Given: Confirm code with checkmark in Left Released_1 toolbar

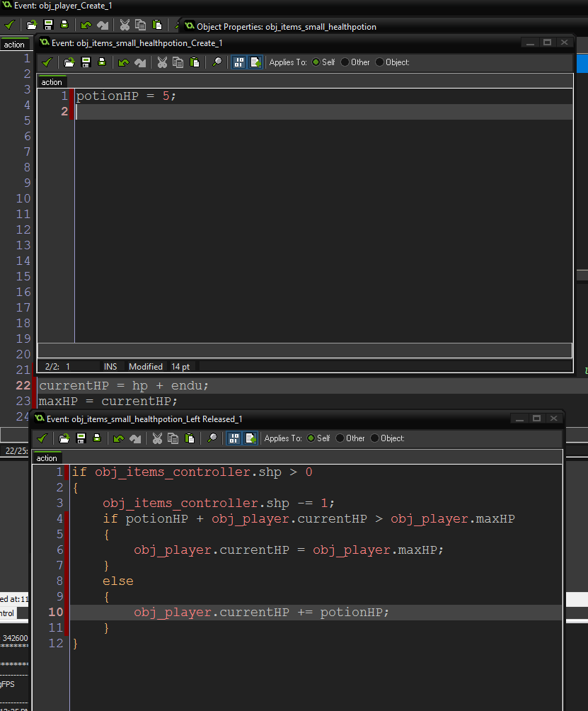Looking at the screenshot, I should tap(42, 438).
